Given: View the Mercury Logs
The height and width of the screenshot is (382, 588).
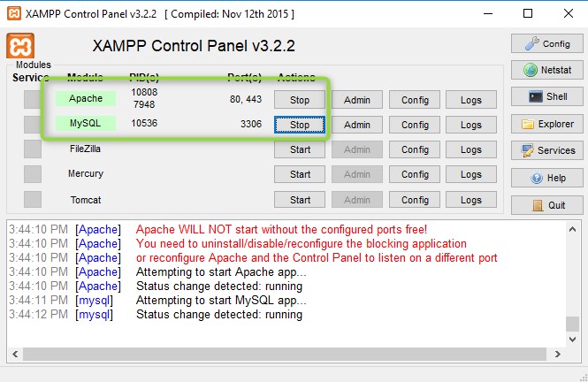Looking at the screenshot, I should coord(471,174).
